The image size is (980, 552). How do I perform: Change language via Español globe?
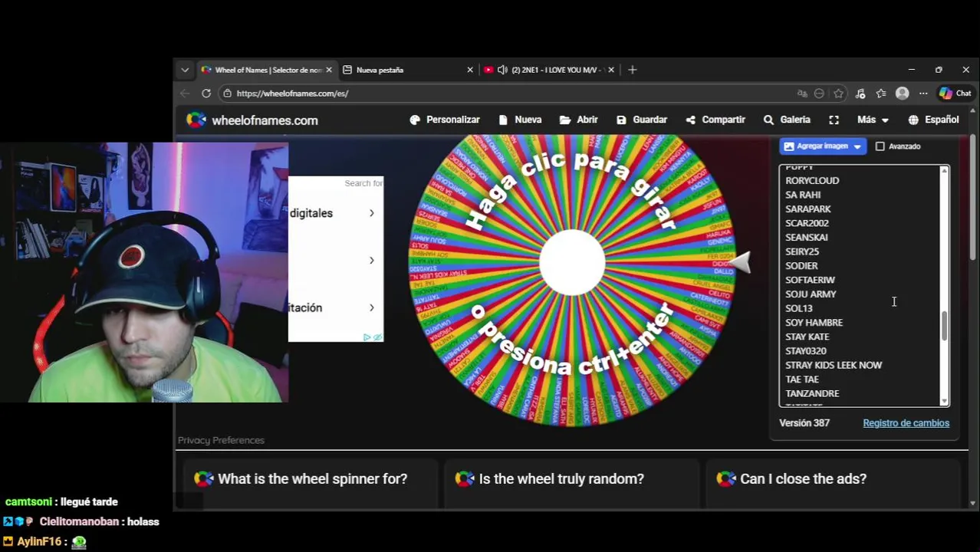(933, 120)
